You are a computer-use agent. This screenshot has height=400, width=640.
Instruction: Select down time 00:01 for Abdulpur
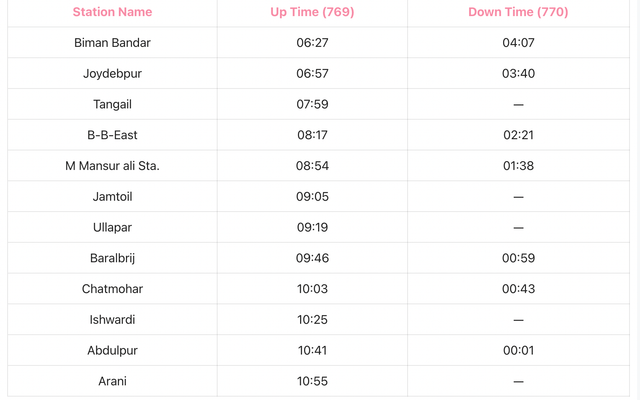pos(518,351)
